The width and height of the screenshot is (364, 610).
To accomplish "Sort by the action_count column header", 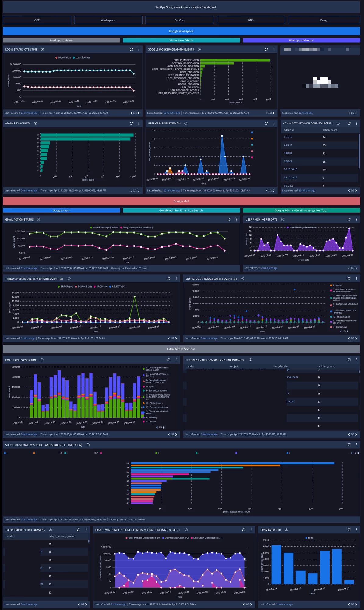I will point(330,130).
